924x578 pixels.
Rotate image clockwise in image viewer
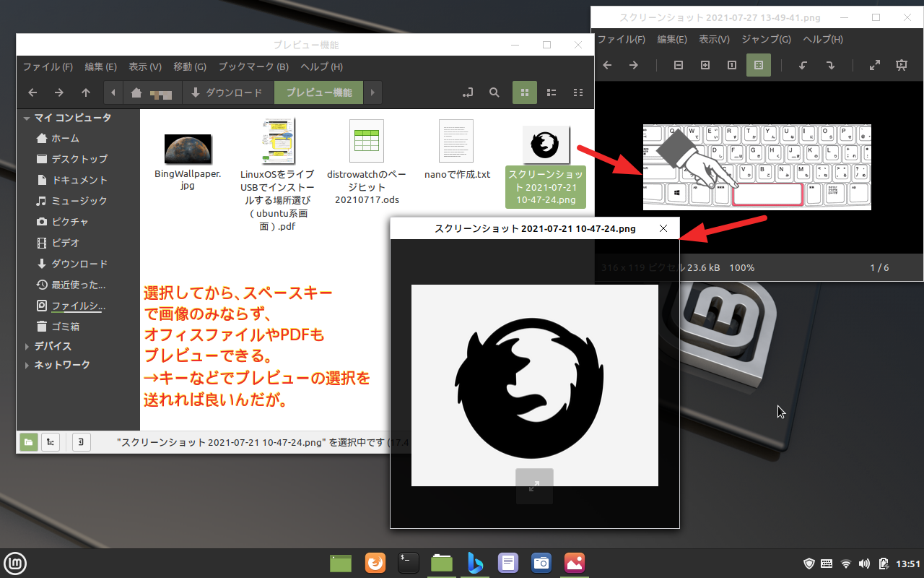pyautogui.click(x=830, y=65)
